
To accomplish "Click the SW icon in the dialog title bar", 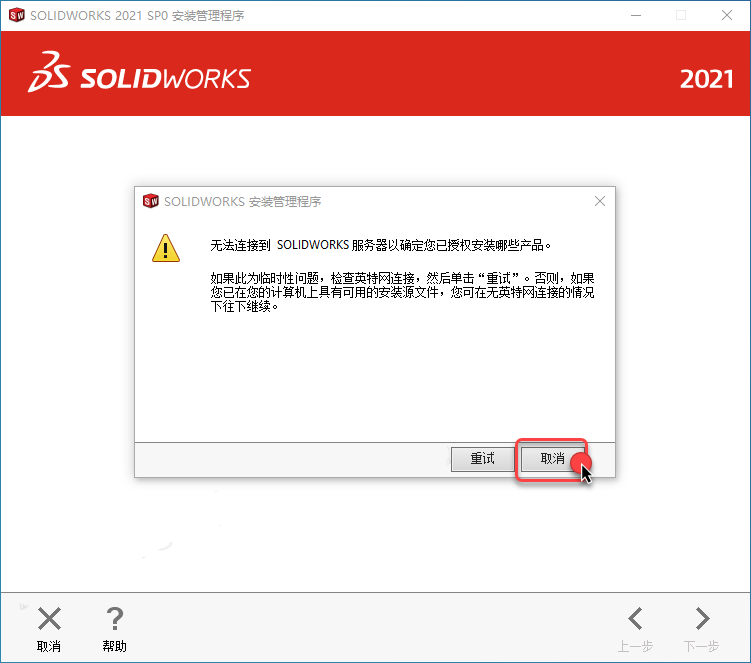I will (x=150, y=201).
